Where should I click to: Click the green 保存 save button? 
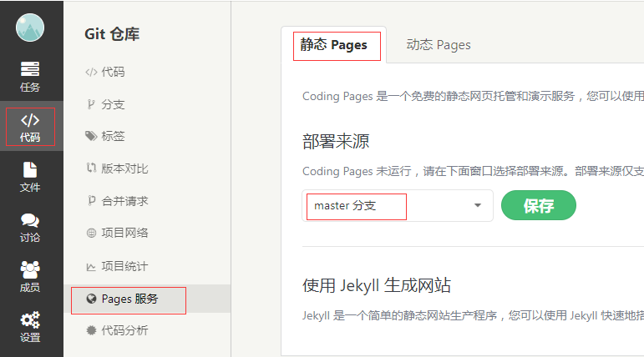pos(539,205)
